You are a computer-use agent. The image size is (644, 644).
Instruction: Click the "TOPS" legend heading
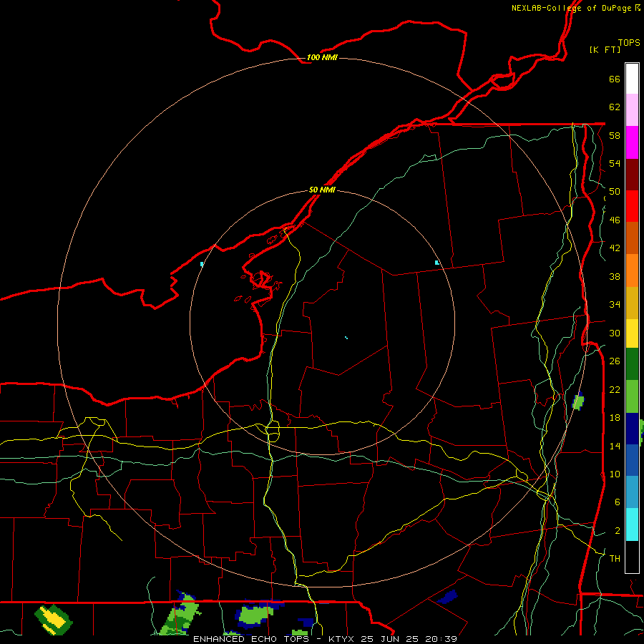(629, 43)
